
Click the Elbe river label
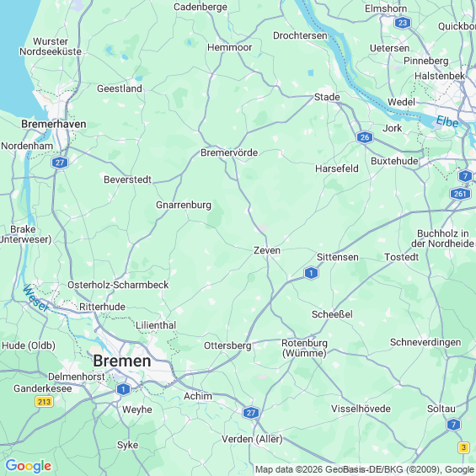click(x=447, y=121)
